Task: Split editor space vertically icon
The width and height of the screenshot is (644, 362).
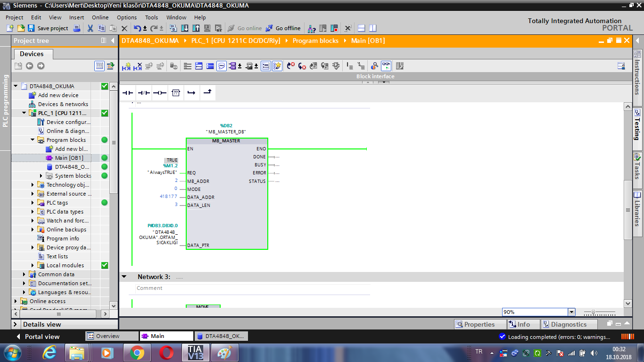Action: [373, 28]
